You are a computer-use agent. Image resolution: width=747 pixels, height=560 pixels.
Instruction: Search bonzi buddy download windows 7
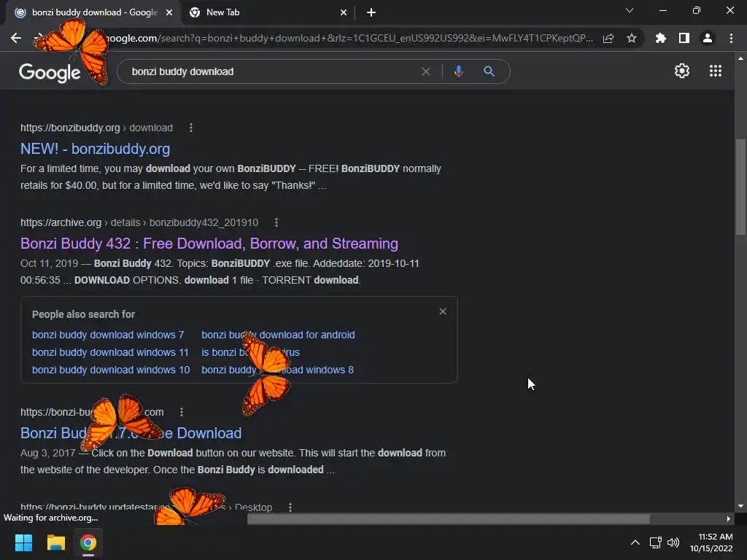pyautogui.click(x=108, y=335)
